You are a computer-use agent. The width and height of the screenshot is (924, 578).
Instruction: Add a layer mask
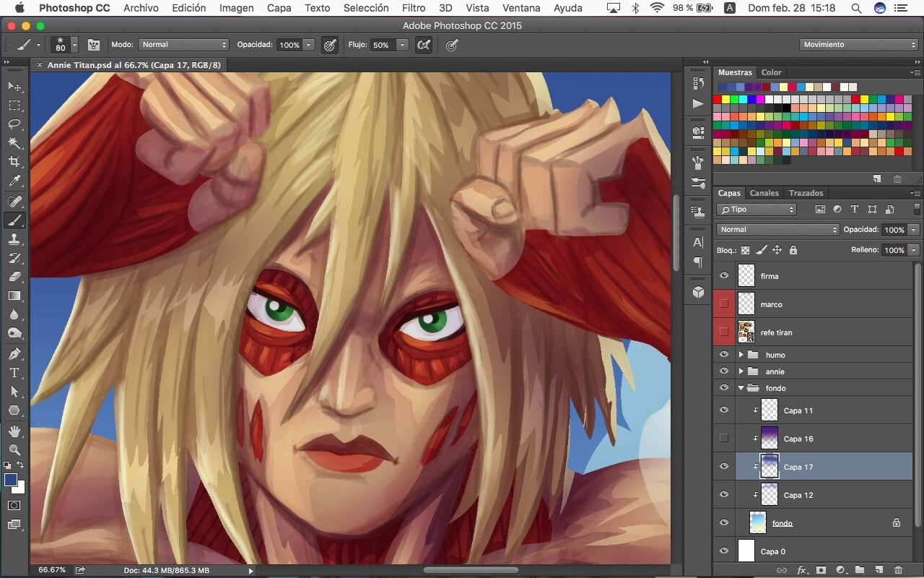(821, 570)
